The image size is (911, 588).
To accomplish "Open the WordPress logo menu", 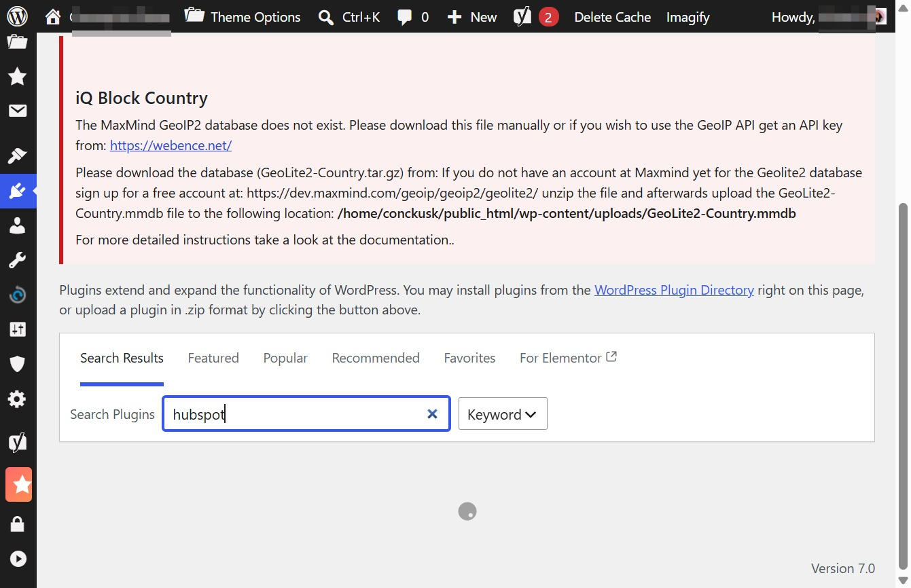I will click(18, 16).
